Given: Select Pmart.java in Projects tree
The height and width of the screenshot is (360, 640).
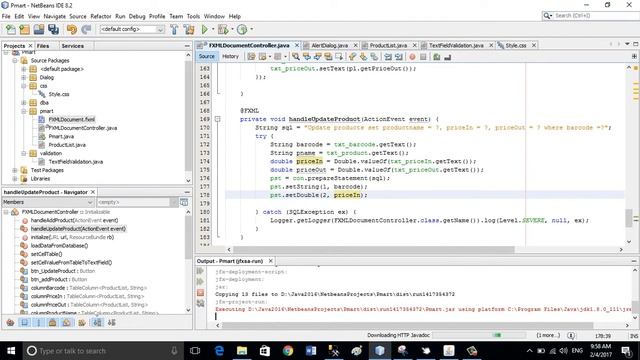Looking at the screenshot, I should 61,136.
